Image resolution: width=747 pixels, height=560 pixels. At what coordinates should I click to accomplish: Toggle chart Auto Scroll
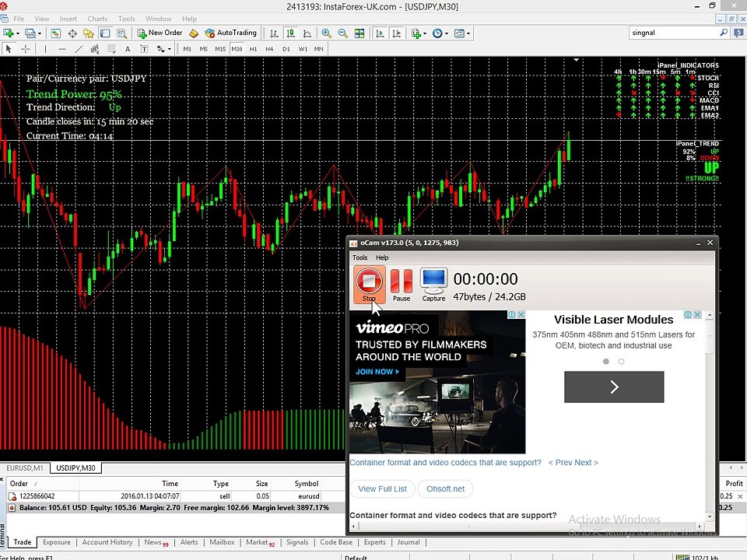380,33
